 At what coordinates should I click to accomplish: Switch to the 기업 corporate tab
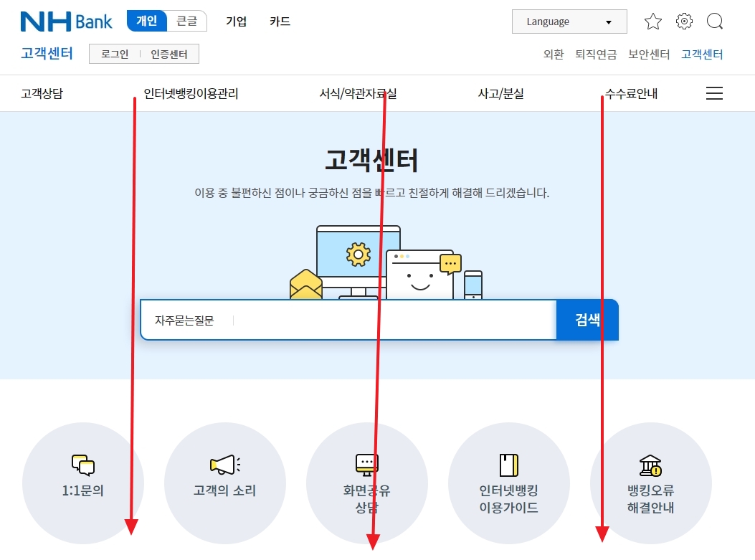pos(237,22)
